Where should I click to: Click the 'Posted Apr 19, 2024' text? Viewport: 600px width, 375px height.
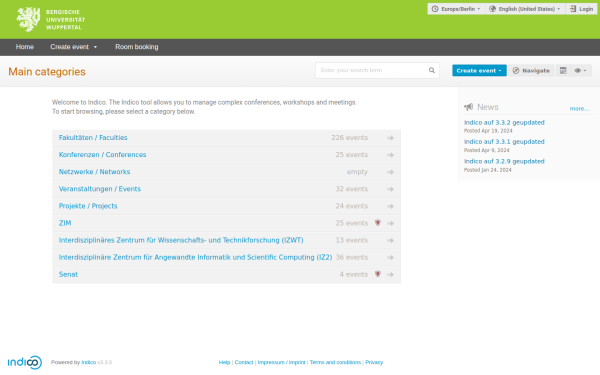488,131
